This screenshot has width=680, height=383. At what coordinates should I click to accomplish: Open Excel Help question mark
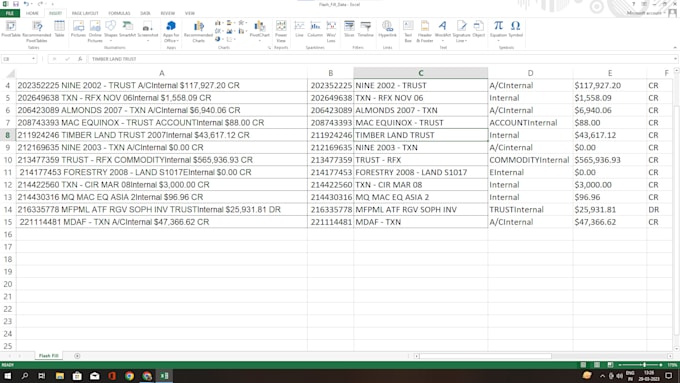633,4
